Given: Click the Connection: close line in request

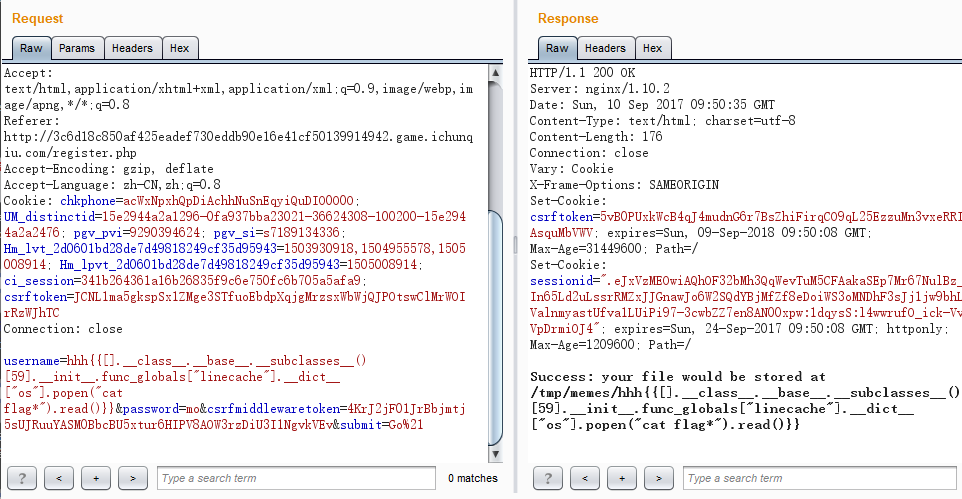Looking at the screenshot, I should tap(63, 329).
